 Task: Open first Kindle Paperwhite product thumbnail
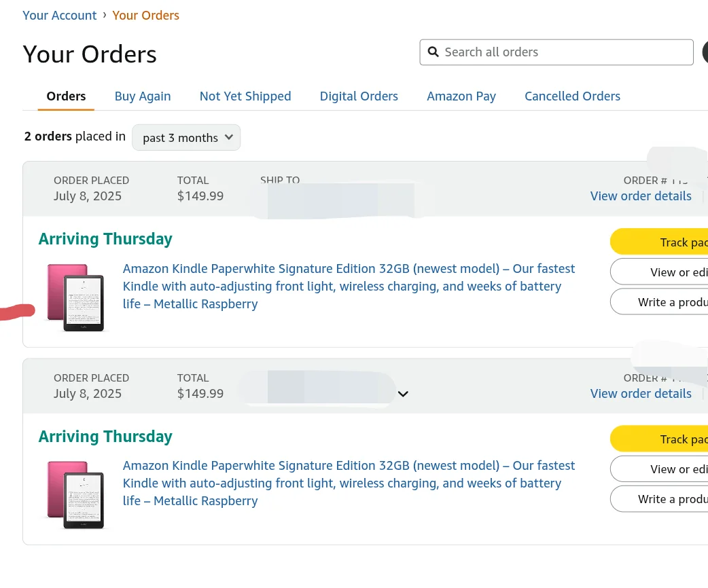pos(76,297)
